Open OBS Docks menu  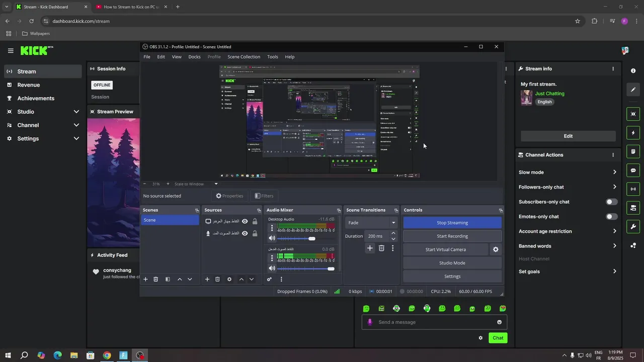point(195,57)
